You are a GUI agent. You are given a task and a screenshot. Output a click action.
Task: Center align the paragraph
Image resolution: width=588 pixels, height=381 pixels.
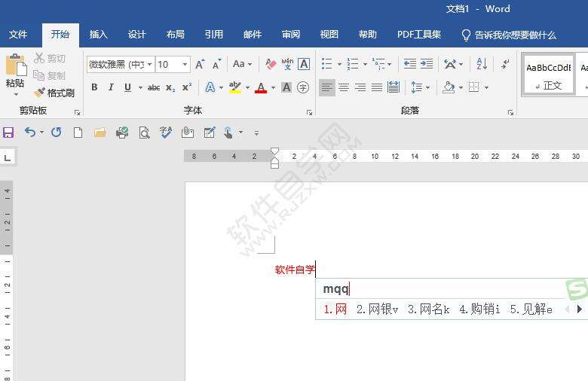344,87
